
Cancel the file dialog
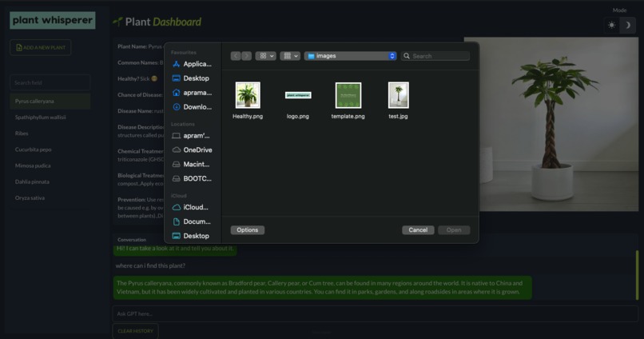[418, 230]
